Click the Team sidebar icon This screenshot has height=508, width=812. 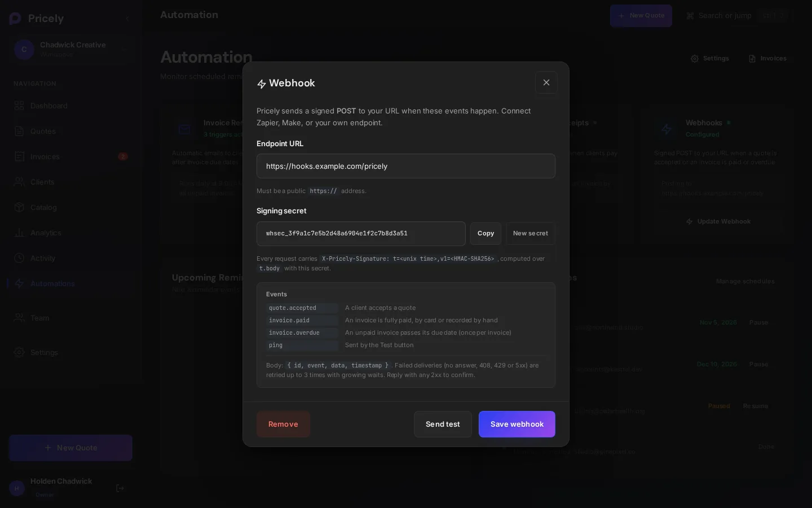pyautogui.click(x=19, y=318)
